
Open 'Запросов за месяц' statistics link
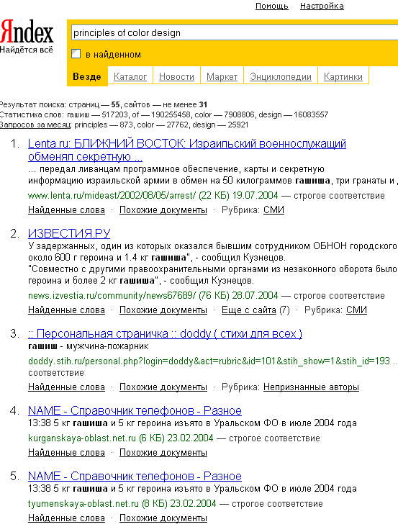(x=36, y=125)
